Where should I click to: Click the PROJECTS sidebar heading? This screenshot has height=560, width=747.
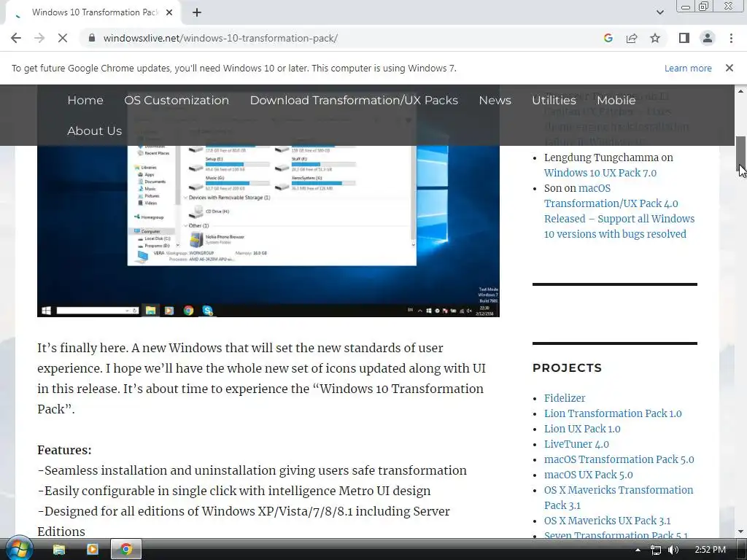pos(567,367)
